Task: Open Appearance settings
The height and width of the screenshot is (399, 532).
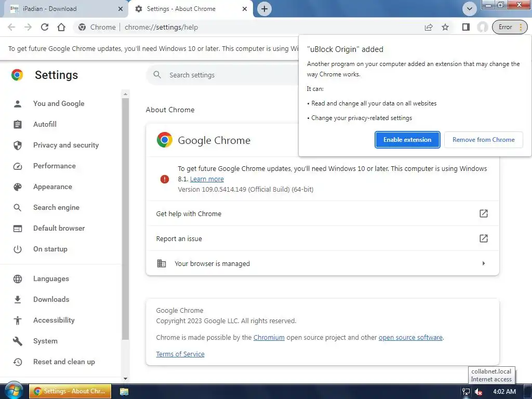Action: pos(52,187)
